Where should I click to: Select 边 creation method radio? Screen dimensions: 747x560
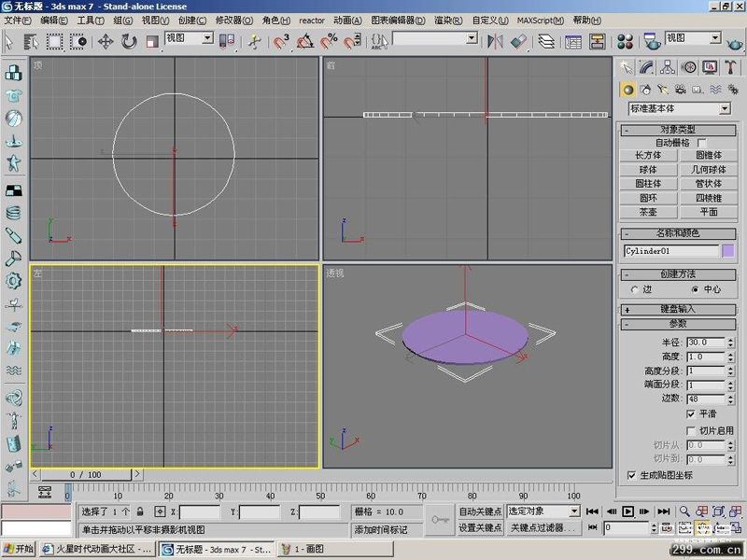[x=634, y=289]
